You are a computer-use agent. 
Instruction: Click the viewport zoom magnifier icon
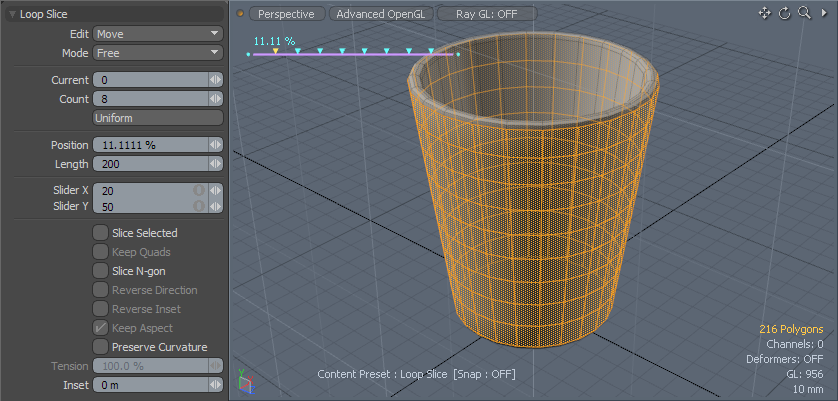coord(802,13)
